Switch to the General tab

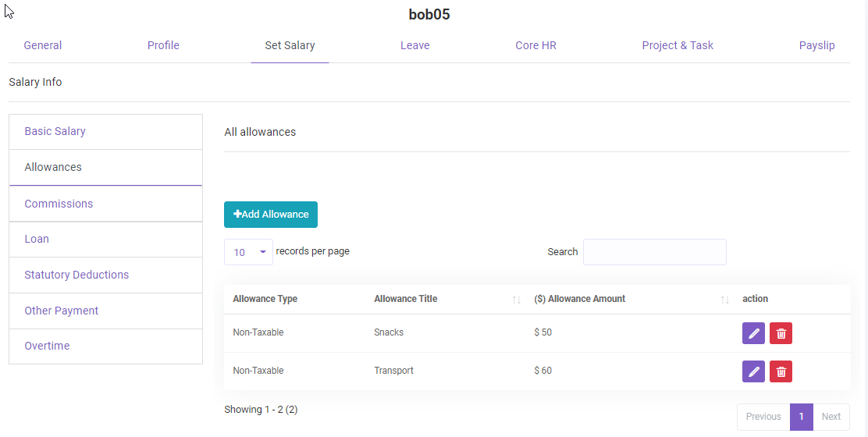click(43, 45)
